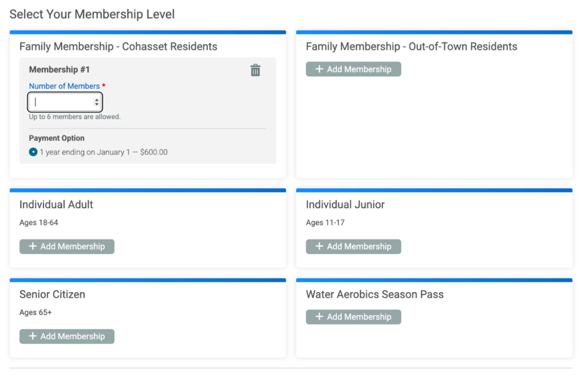588x376 pixels.
Task: Select the 1 year ending January 1 radio button
Action: tap(33, 152)
